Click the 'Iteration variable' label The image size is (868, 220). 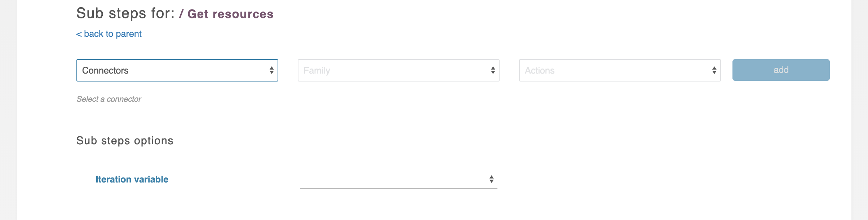tap(132, 179)
